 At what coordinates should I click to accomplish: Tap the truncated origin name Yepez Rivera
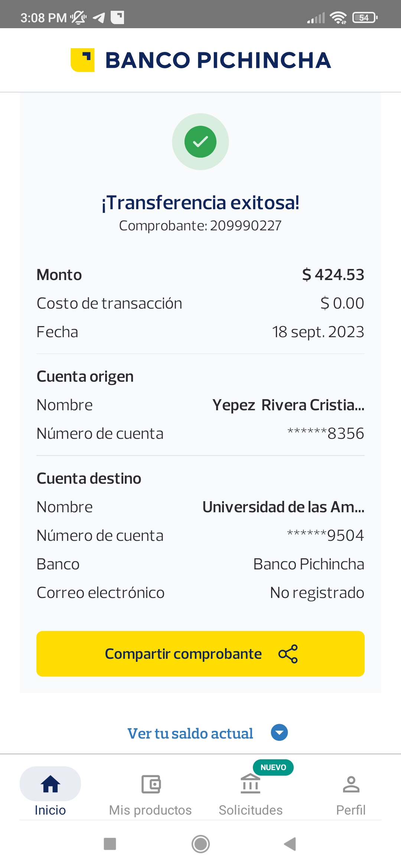[x=288, y=405]
